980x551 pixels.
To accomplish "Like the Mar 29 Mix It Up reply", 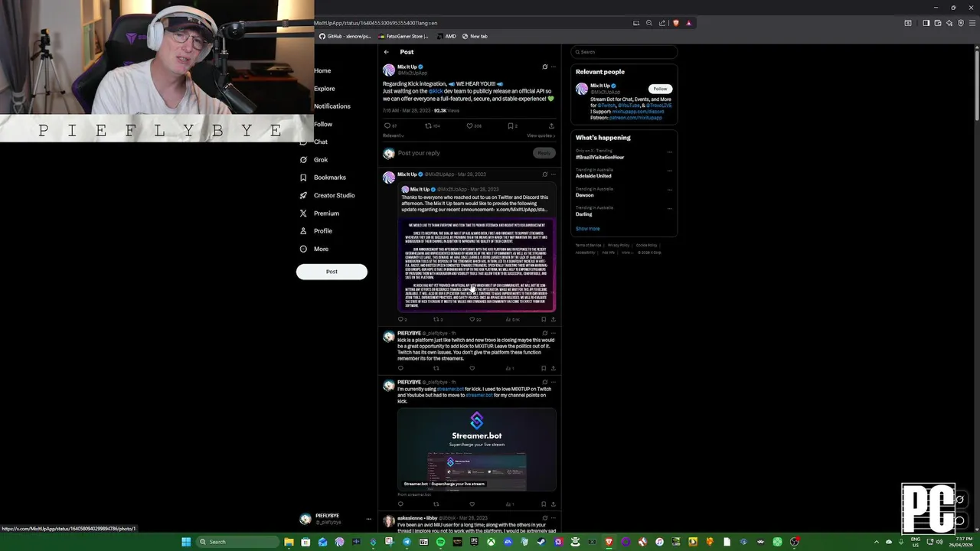I will click(x=472, y=320).
